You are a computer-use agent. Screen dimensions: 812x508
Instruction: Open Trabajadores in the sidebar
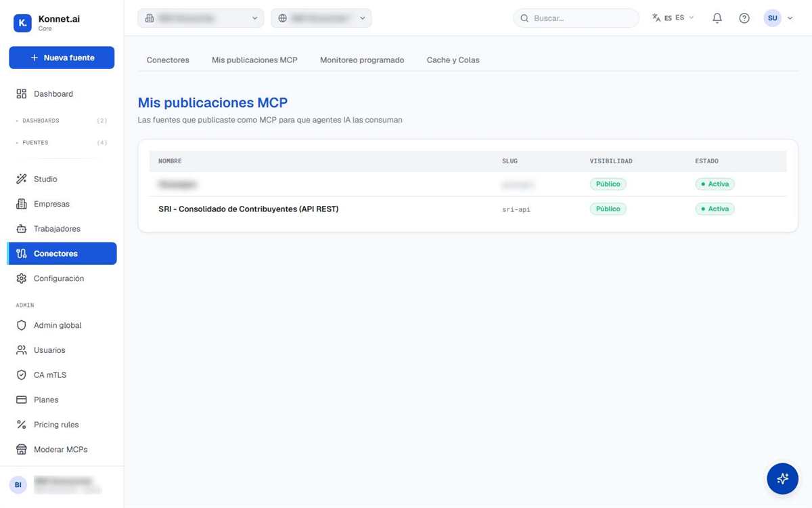pyautogui.click(x=62, y=229)
